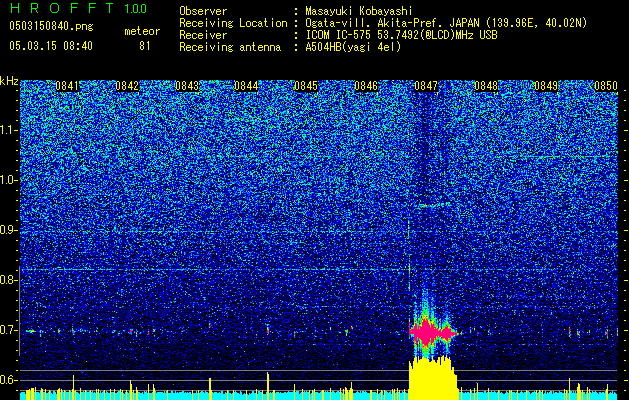Click the 0843 time marker
629x400 pixels.
187,86
